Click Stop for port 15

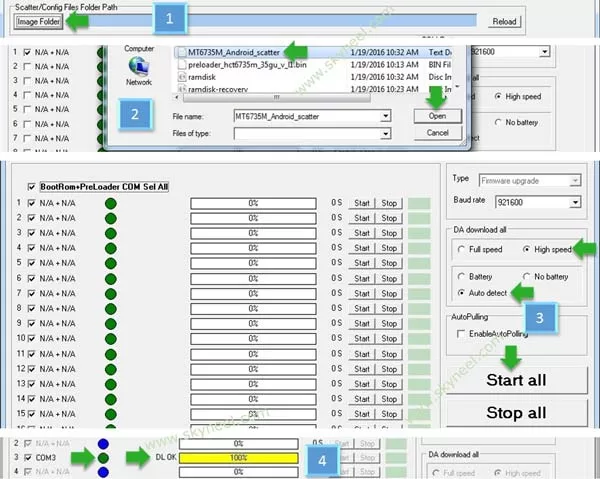[389, 414]
